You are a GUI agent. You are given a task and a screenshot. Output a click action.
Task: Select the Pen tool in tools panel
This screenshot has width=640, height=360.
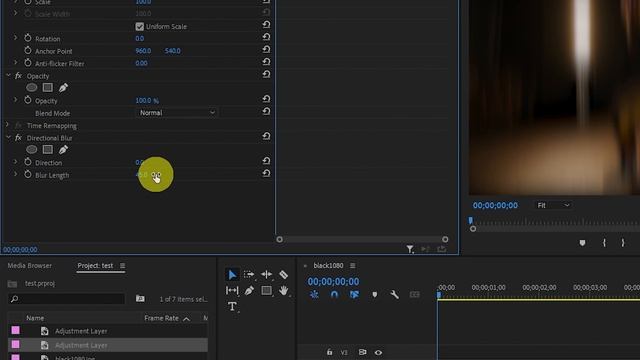[249, 291]
